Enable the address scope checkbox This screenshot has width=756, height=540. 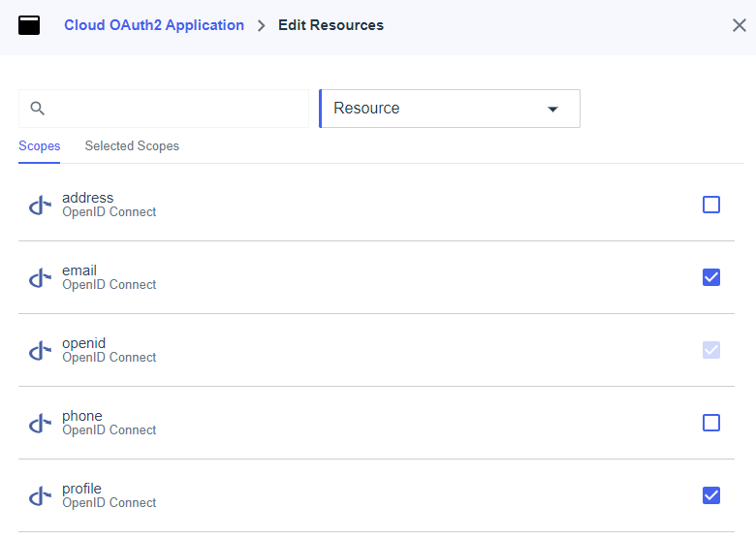pos(710,205)
